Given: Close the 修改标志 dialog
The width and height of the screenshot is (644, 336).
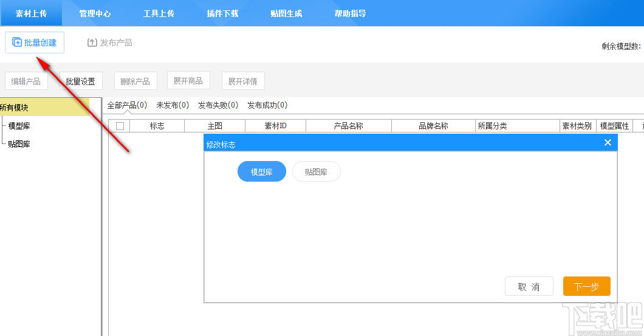Looking at the screenshot, I should click(608, 143).
